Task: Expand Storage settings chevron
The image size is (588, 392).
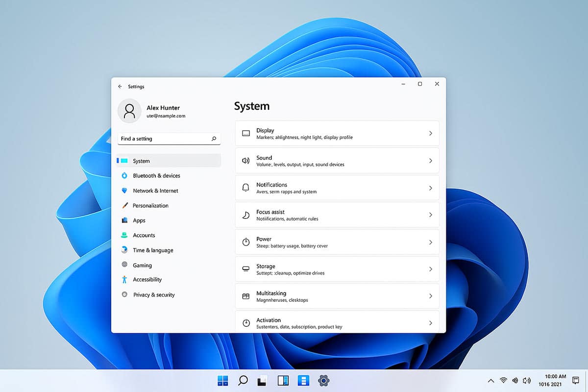Action: pos(430,269)
